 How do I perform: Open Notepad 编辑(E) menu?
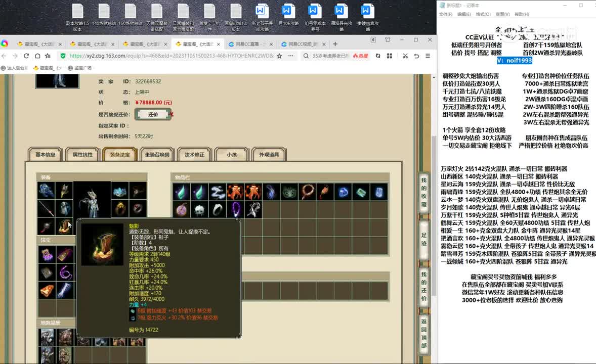(x=464, y=14)
